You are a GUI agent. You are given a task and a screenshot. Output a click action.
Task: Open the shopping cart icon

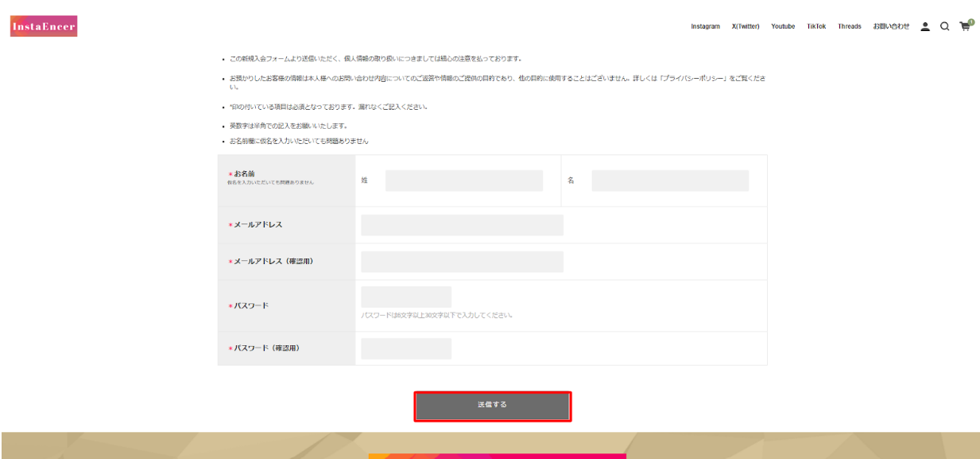point(965,26)
